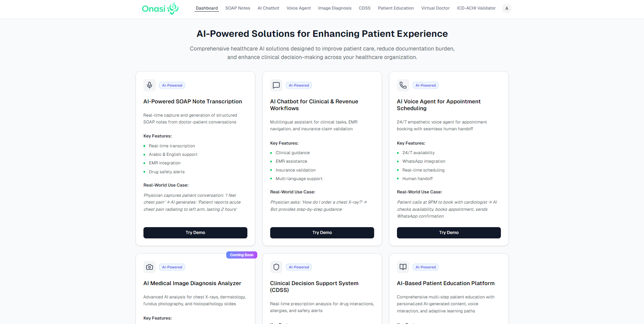Screen dimensions: 644x324
Task: Select the Dashboard menu item
Action: (206, 8)
